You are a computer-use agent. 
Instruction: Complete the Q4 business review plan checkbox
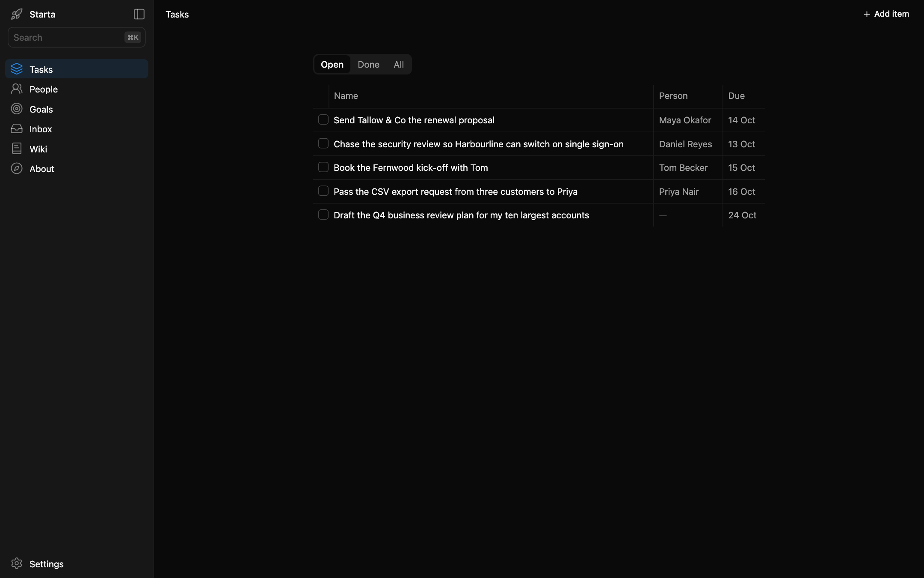323,215
